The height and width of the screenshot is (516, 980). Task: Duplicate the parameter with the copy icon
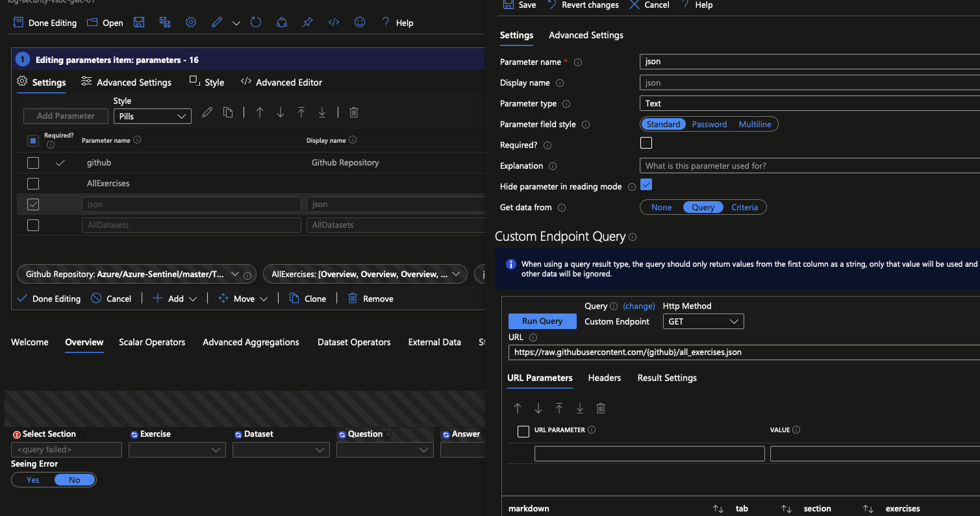pos(228,112)
